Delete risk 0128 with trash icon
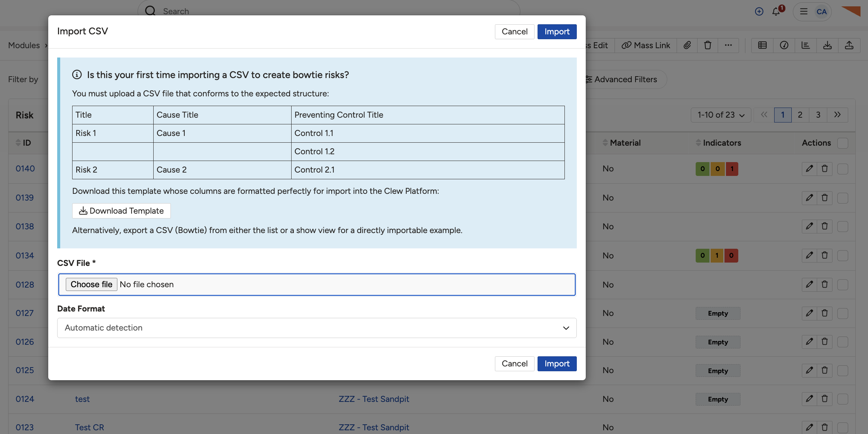Image resolution: width=868 pixels, height=434 pixels. [x=825, y=285]
